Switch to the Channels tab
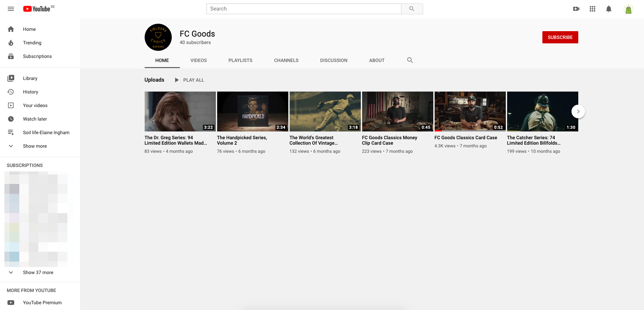Screen dimensions: 644x310 286,60
